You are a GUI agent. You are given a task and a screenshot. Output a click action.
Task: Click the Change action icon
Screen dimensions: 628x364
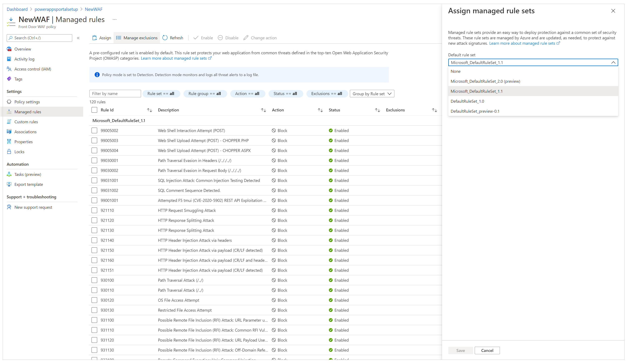246,38
